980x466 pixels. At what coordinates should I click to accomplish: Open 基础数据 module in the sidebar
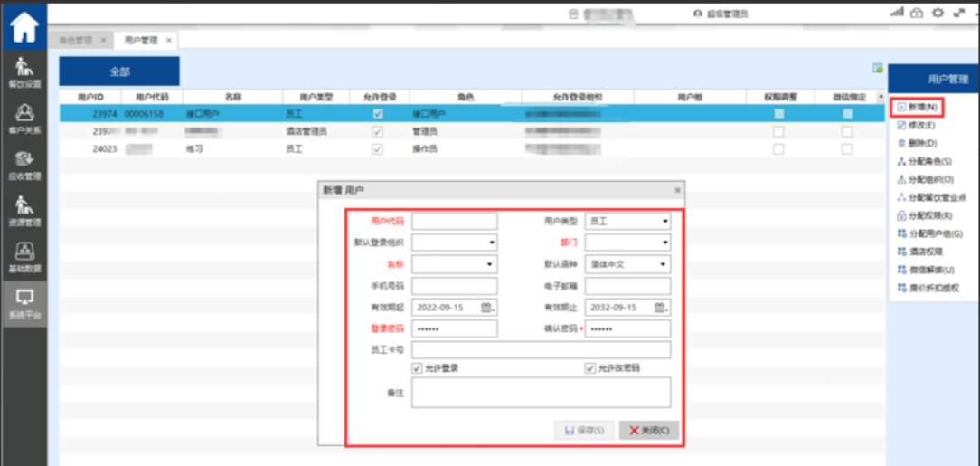pos(24,257)
